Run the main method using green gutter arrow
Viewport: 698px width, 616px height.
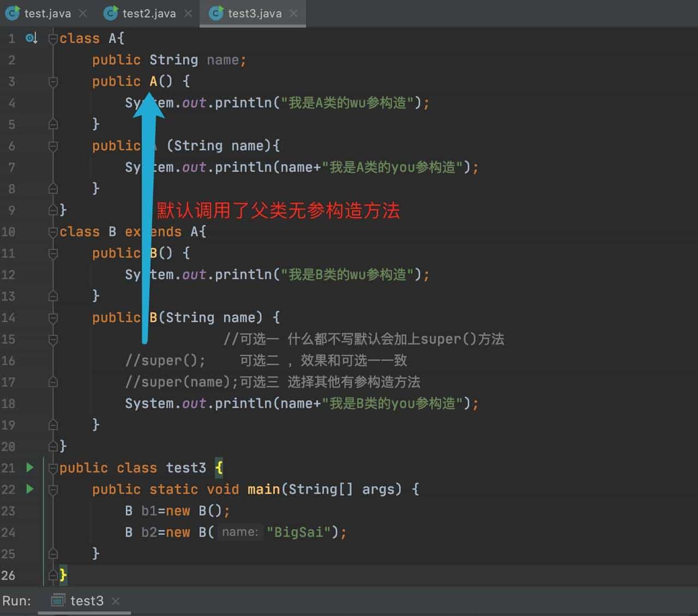click(30, 489)
